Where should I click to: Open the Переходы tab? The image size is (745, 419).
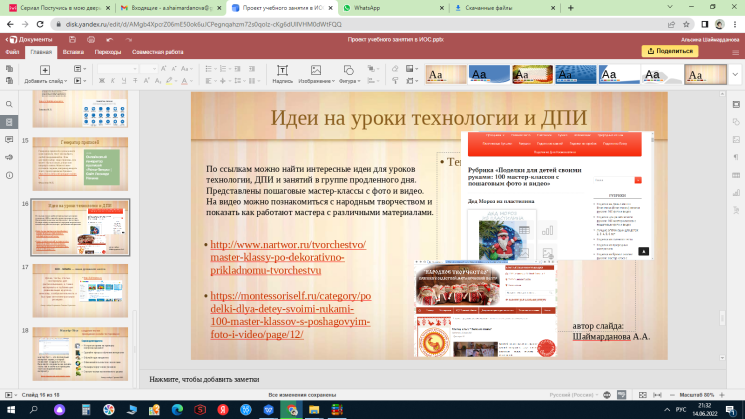click(x=107, y=50)
